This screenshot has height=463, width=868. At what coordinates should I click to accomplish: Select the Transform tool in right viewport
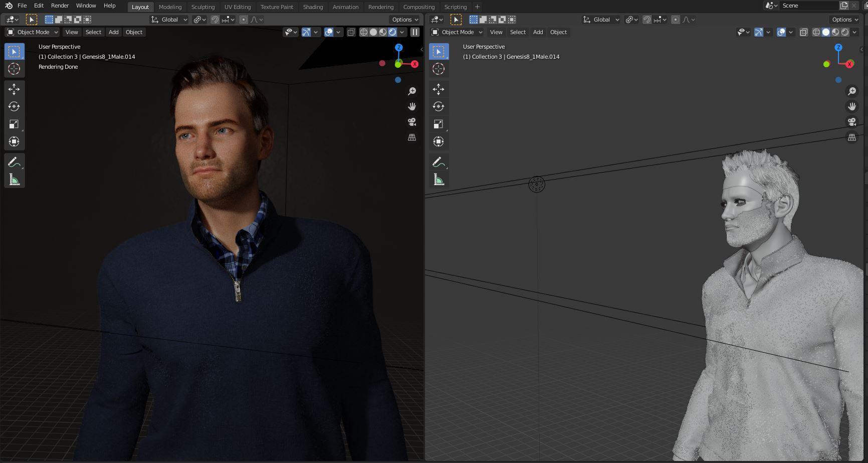pyautogui.click(x=439, y=141)
